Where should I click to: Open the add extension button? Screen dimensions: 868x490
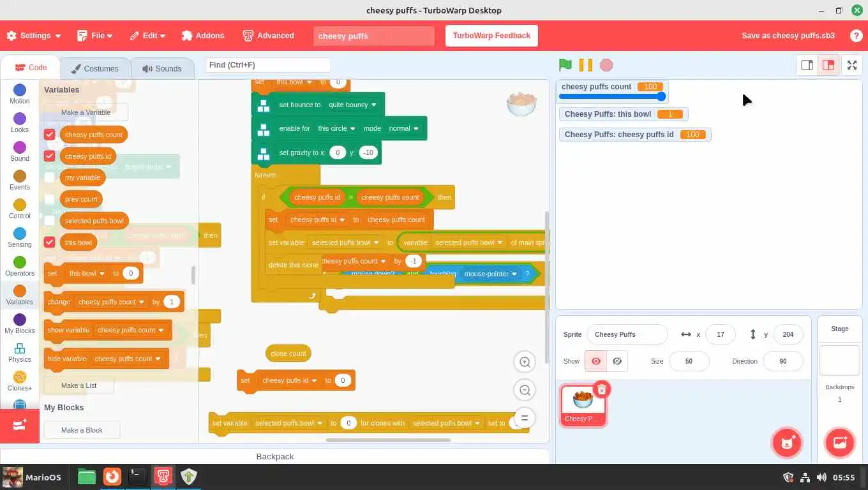pos(20,424)
